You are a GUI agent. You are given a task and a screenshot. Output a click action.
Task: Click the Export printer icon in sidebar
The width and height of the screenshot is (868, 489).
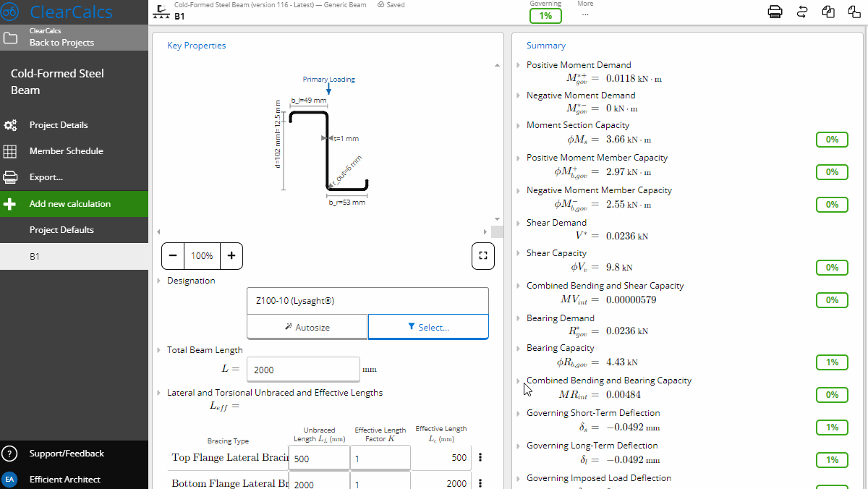click(11, 177)
